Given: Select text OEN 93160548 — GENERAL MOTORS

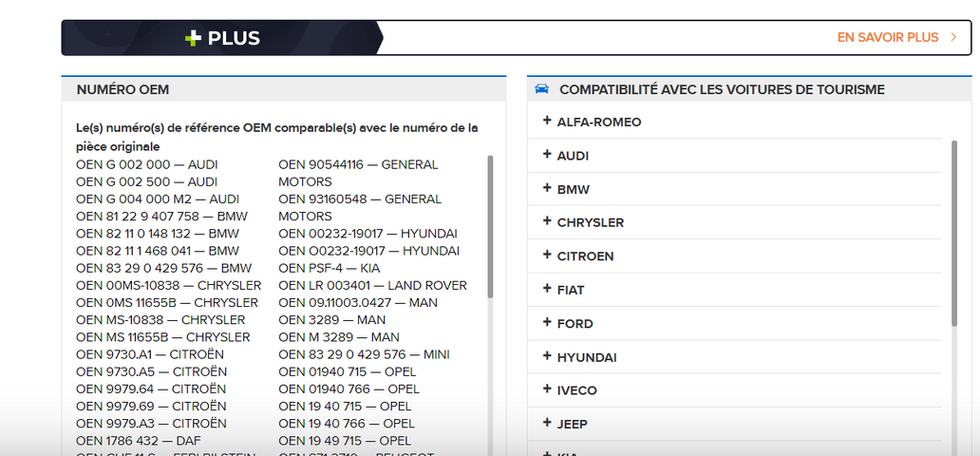Looking at the screenshot, I should point(360,208).
